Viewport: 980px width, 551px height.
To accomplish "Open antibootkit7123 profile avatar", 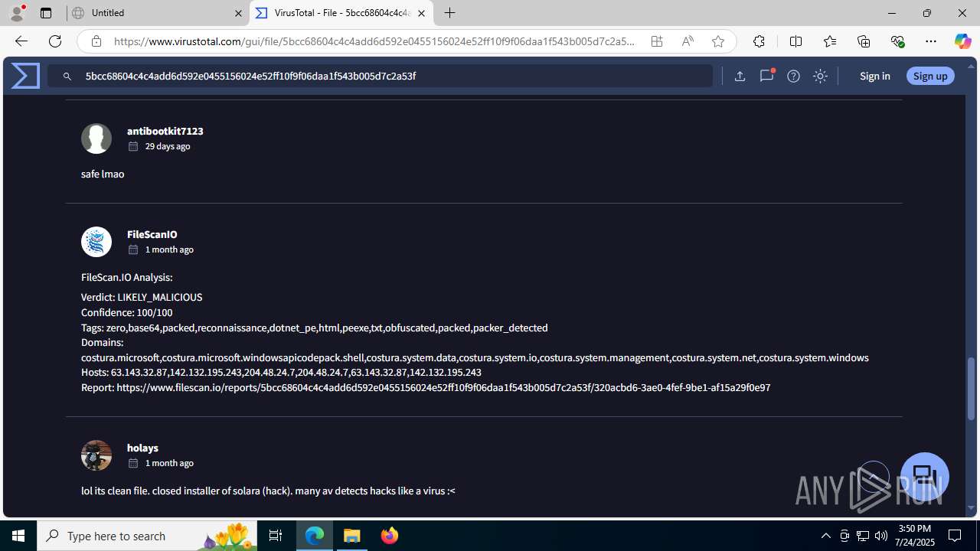I will (96, 139).
